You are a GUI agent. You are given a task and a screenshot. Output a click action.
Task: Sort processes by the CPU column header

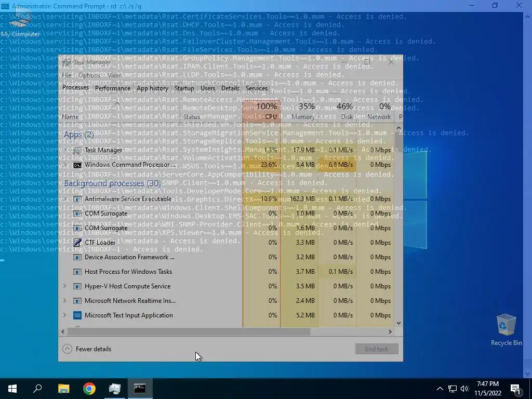pyautogui.click(x=262, y=112)
